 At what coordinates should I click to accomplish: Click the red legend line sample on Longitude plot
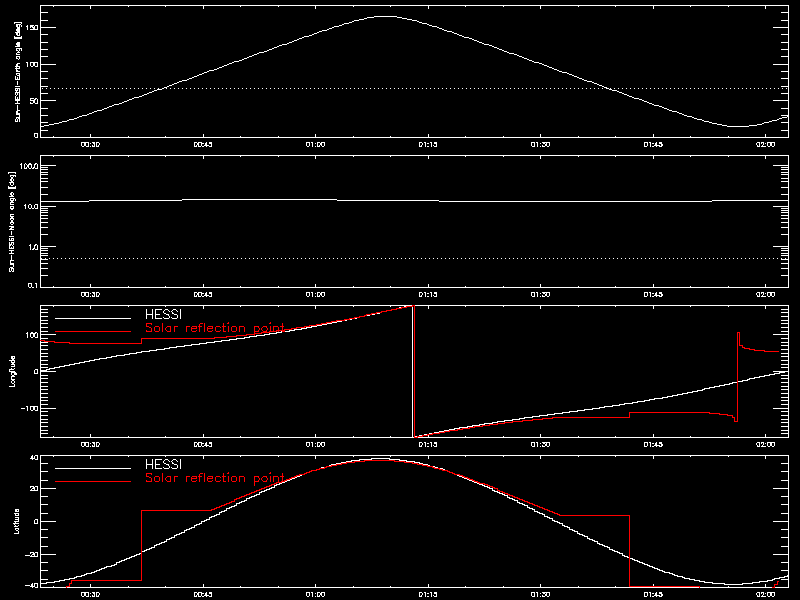point(93,332)
